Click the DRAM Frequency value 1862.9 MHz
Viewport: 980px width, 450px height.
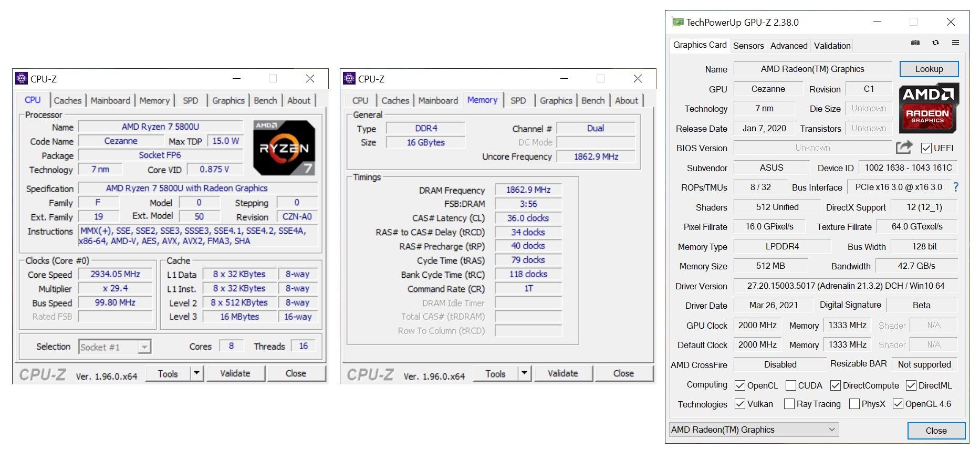[528, 190]
